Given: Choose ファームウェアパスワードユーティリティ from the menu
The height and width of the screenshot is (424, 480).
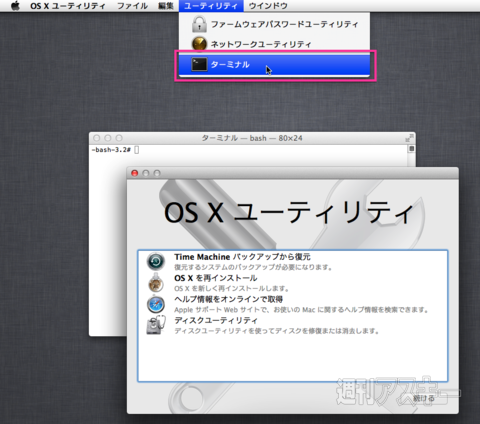Looking at the screenshot, I should point(274,24).
